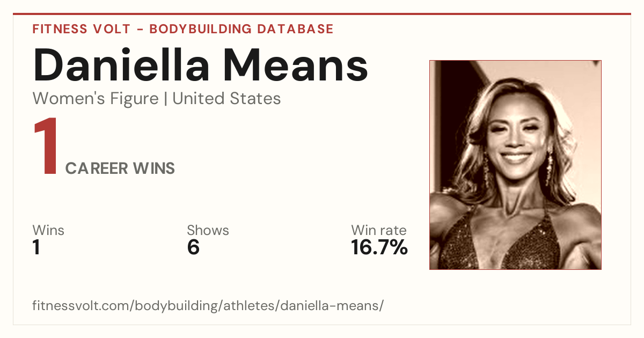Open the fitnessvolt.com athlete URL text
The height and width of the screenshot is (338, 644).
(x=208, y=306)
